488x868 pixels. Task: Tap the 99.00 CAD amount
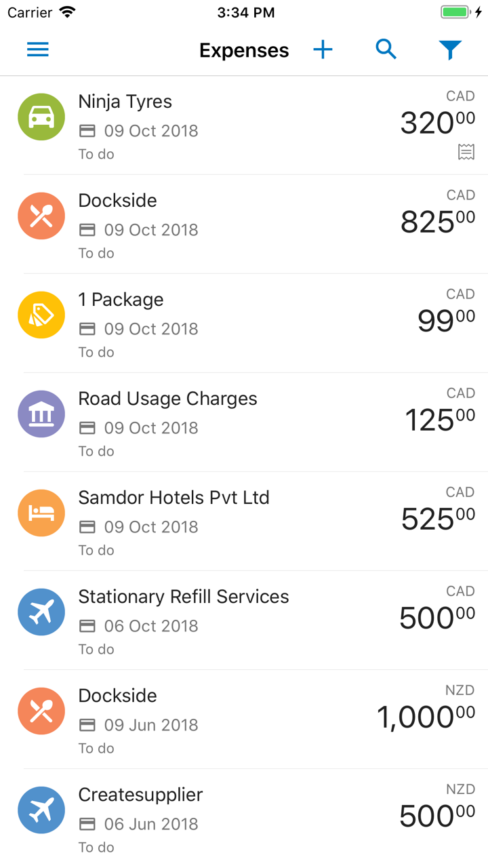[x=445, y=320]
